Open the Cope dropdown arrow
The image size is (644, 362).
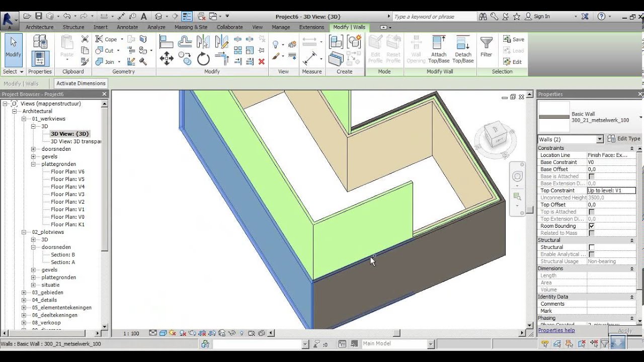tap(122, 39)
